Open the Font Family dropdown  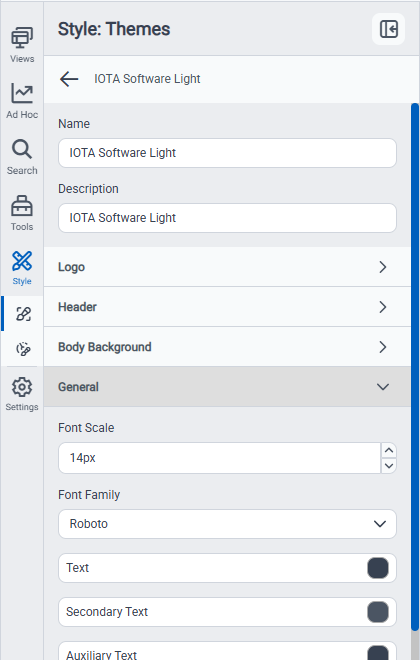point(227,524)
